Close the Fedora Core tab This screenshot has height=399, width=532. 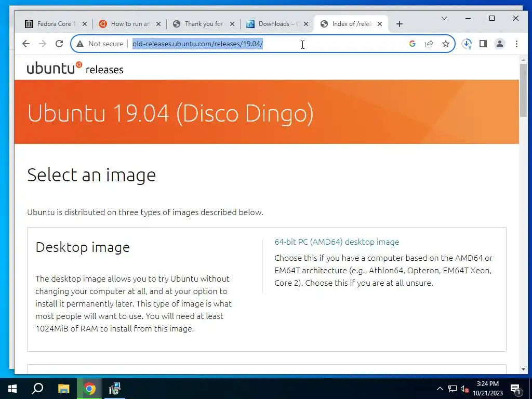(x=85, y=24)
